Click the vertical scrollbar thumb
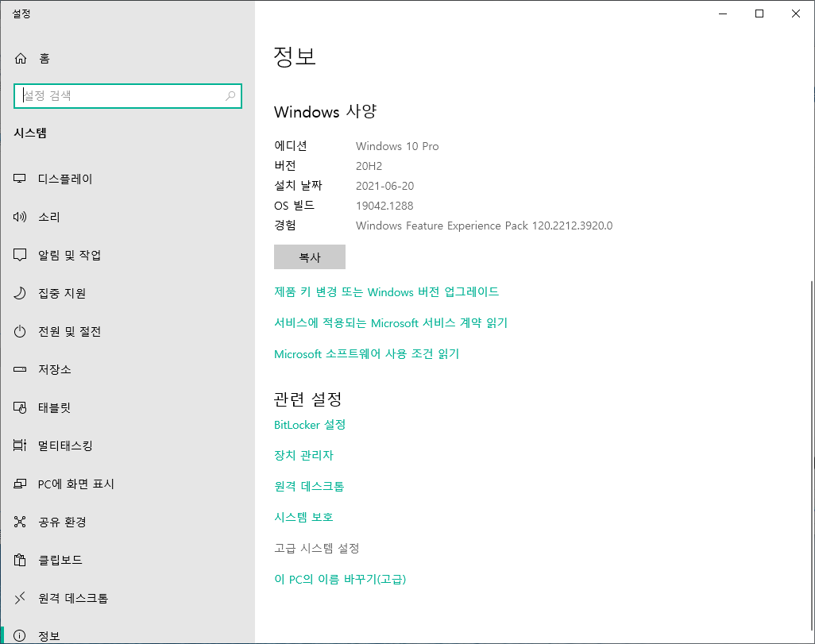815x644 pixels. (812, 455)
